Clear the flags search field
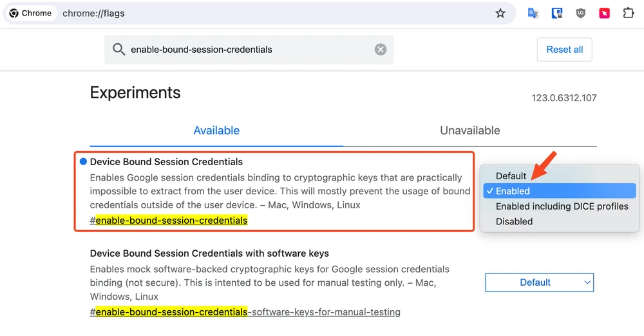The width and height of the screenshot is (644, 336). (381, 50)
